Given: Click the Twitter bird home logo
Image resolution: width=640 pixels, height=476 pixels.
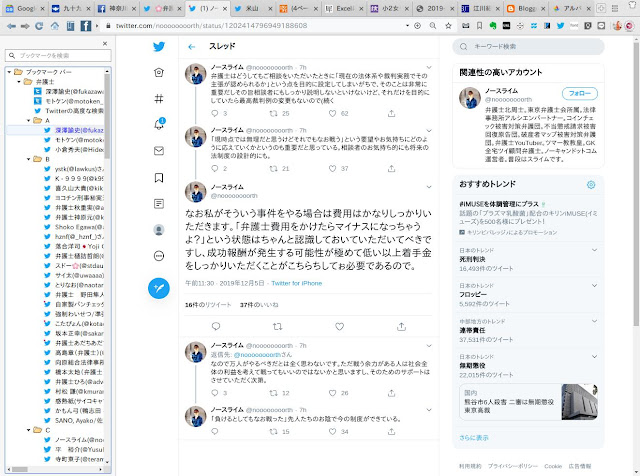Looking at the screenshot, I should click(x=159, y=47).
